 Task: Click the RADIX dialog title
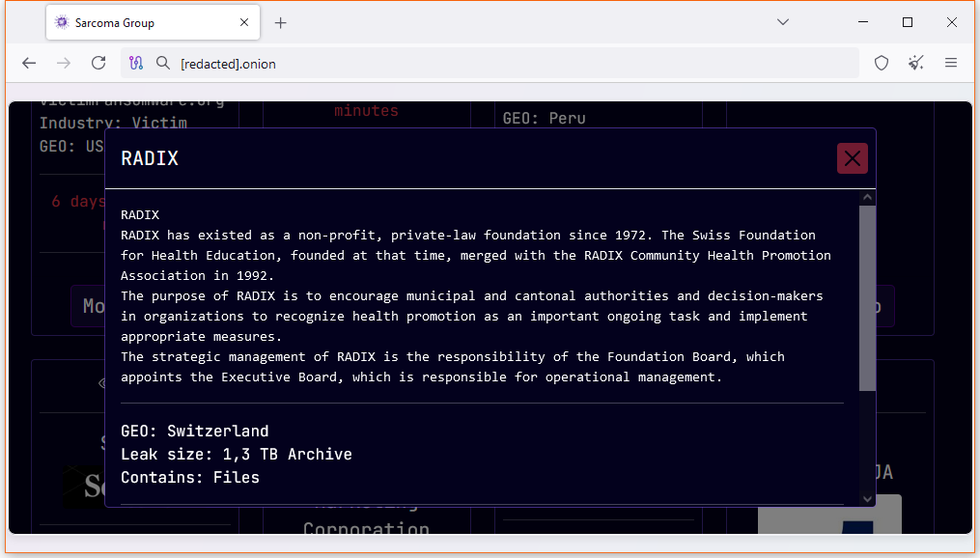(150, 158)
